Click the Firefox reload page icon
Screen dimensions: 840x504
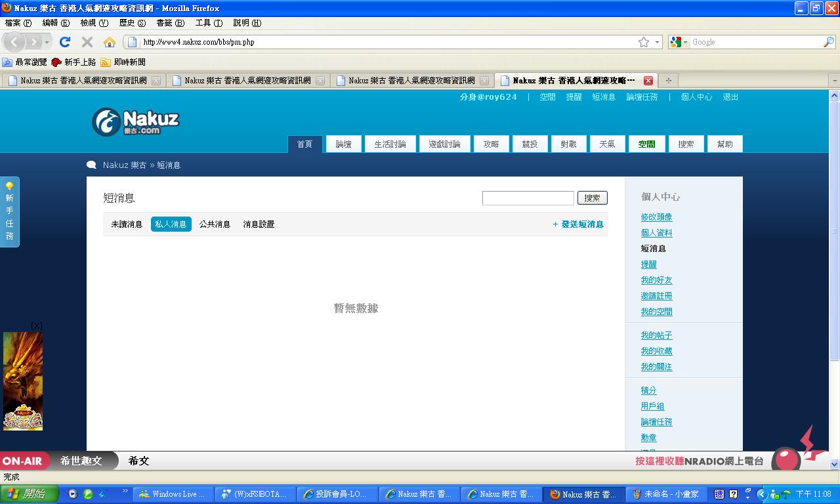point(64,42)
